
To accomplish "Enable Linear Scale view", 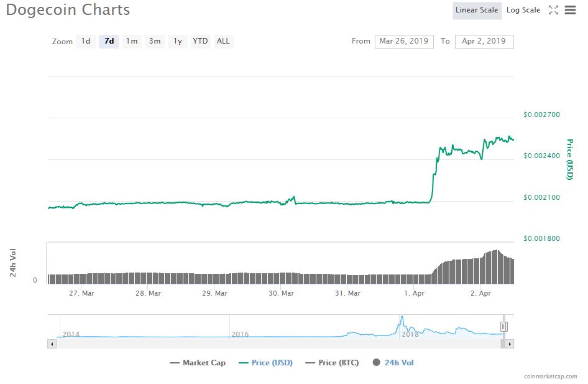I will click(477, 10).
